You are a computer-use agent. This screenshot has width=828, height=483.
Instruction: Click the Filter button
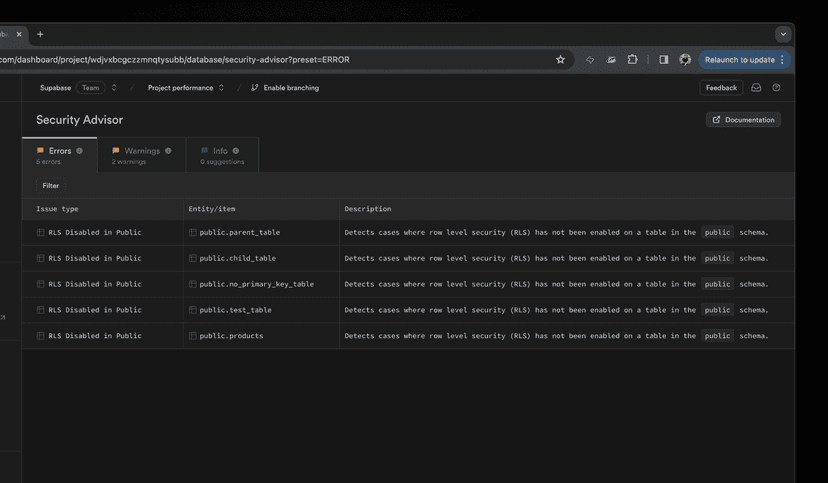[51, 185]
